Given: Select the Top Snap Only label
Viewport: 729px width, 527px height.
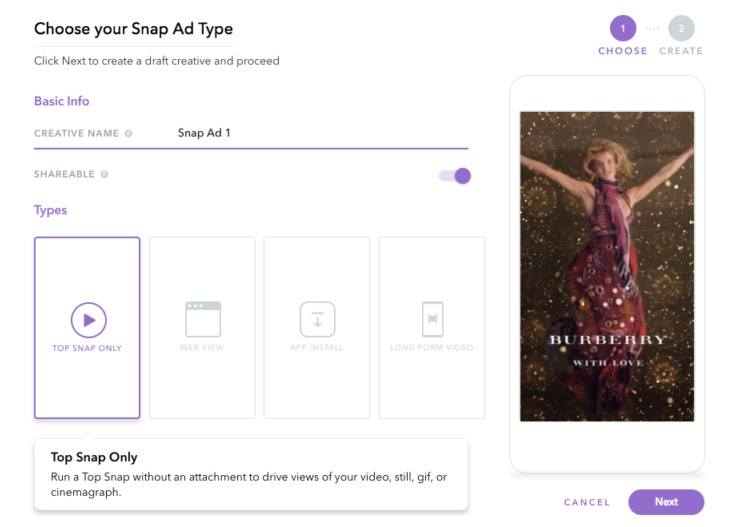Looking at the screenshot, I should (87, 348).
